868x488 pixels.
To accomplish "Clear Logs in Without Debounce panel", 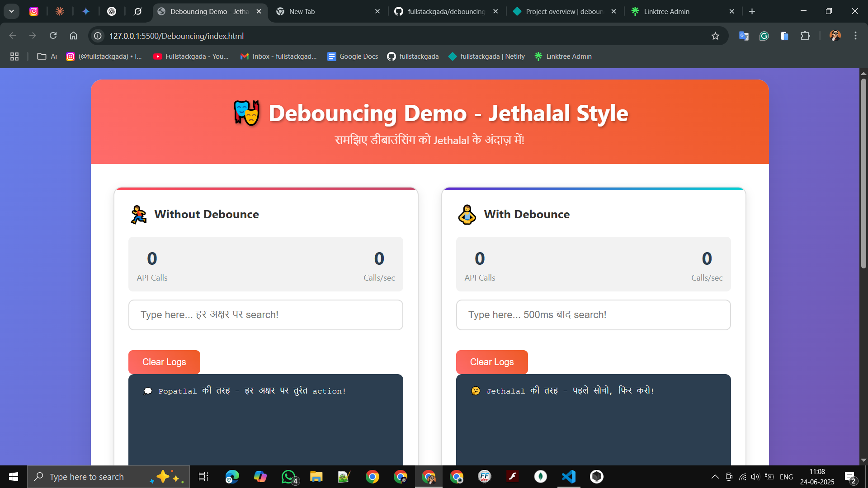I will click(164, 362).
